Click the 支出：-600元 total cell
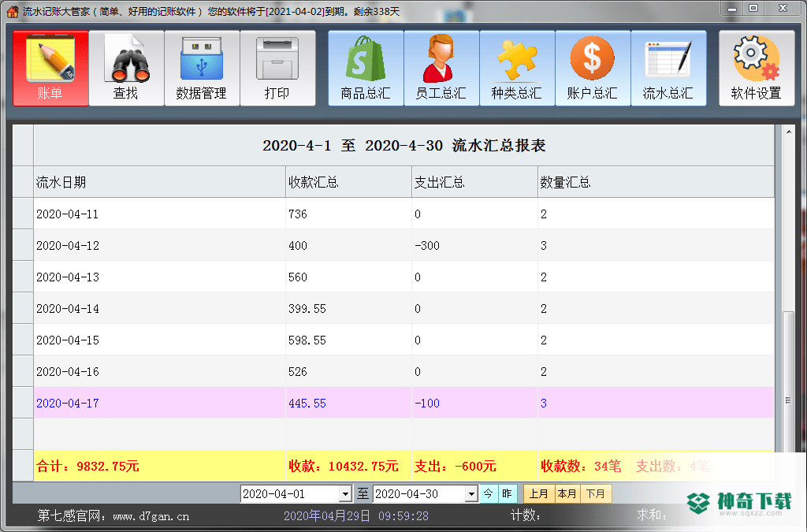 (x=475, y=466)
